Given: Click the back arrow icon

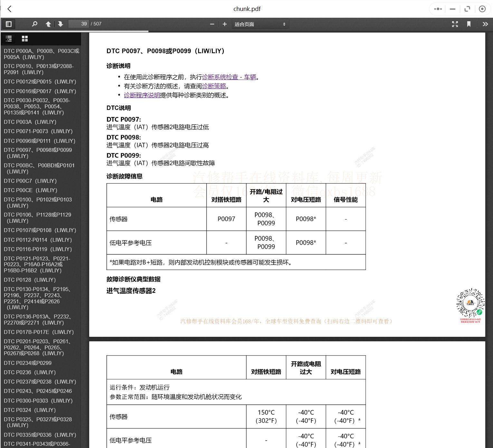Looking at the screenshot, I should click(10, 9).
